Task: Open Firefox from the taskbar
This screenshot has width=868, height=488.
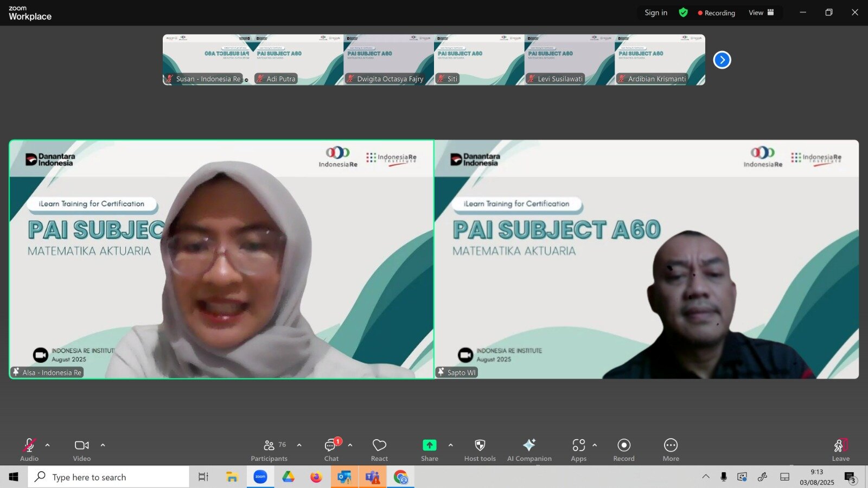Action: pyautogui.click(x=316, y=477)
